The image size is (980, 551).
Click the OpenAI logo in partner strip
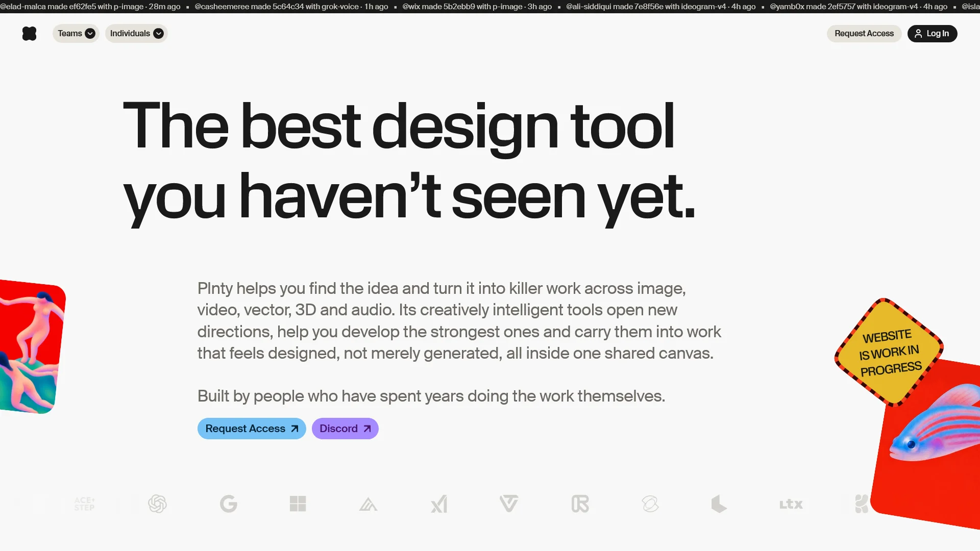(157, 504)
